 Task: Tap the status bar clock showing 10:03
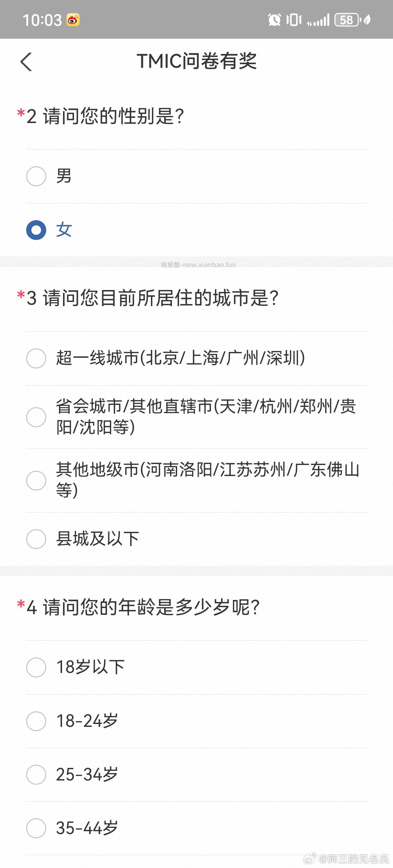(x=42, y=20)
